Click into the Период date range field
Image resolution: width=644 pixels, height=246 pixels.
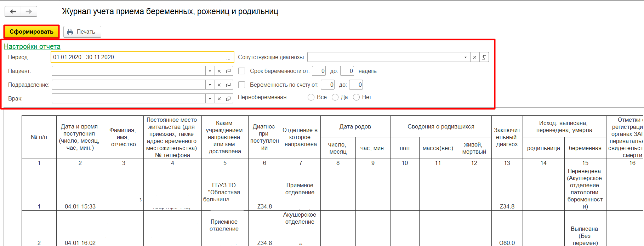click(x=137, y=57)
